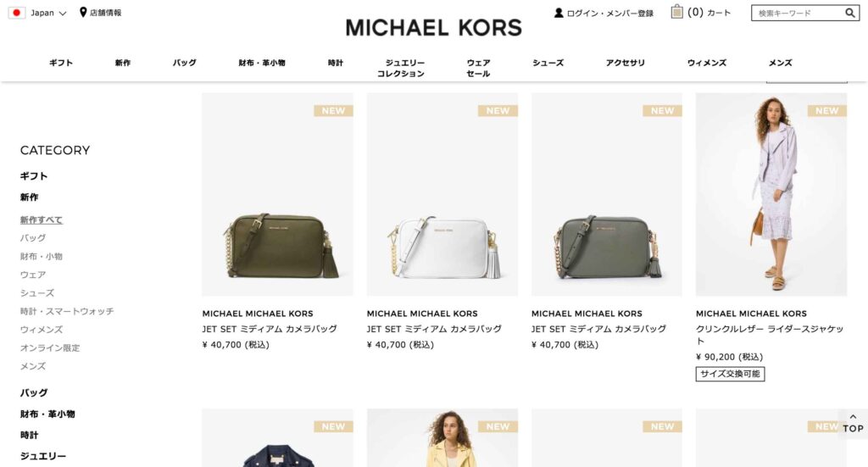868x467 pixels.
Task: Click the TOP back-to-top arrow
Action: pyautogui.click(x=853, y=424)
